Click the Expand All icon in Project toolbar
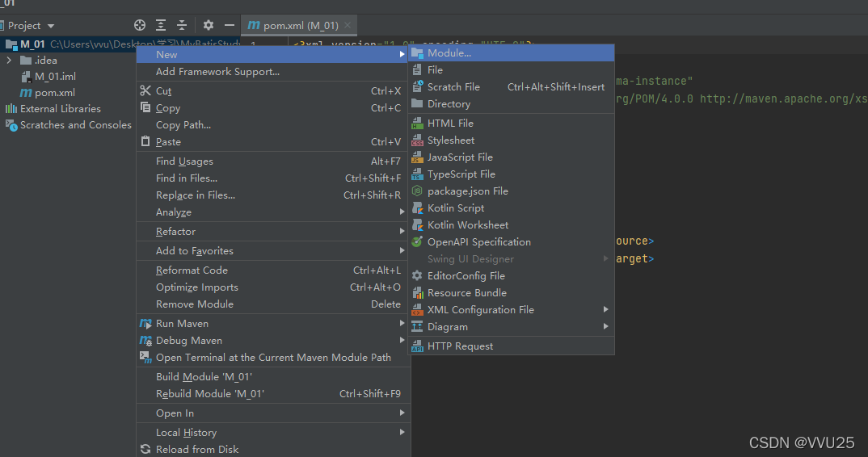868x457 pixels. [161, 25]
